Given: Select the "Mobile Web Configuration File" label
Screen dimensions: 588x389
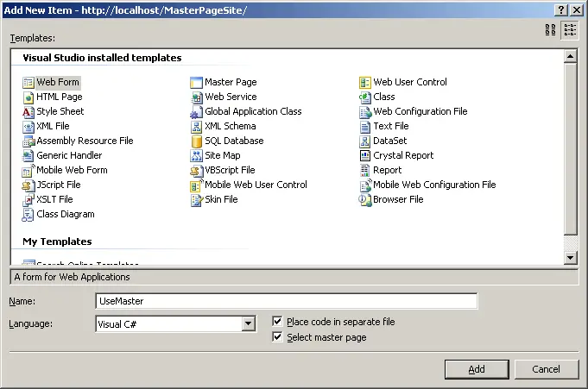Looking at the screenshot, I should 434,185.
